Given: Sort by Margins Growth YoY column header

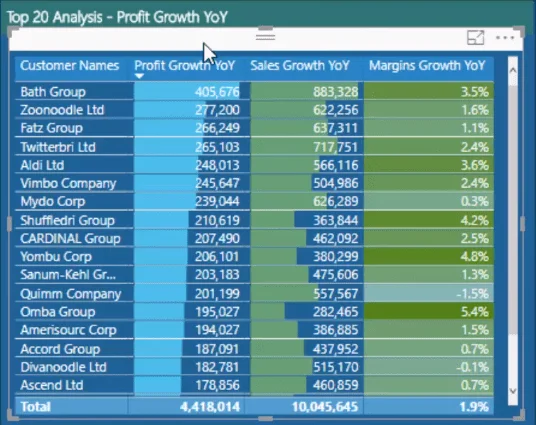Looking at the screenshot, I should pos(427,65).
